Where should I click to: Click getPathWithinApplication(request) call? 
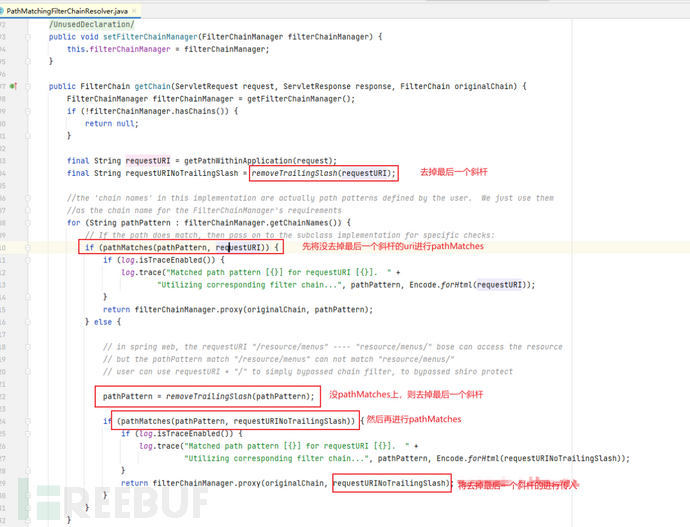[259, 161]
